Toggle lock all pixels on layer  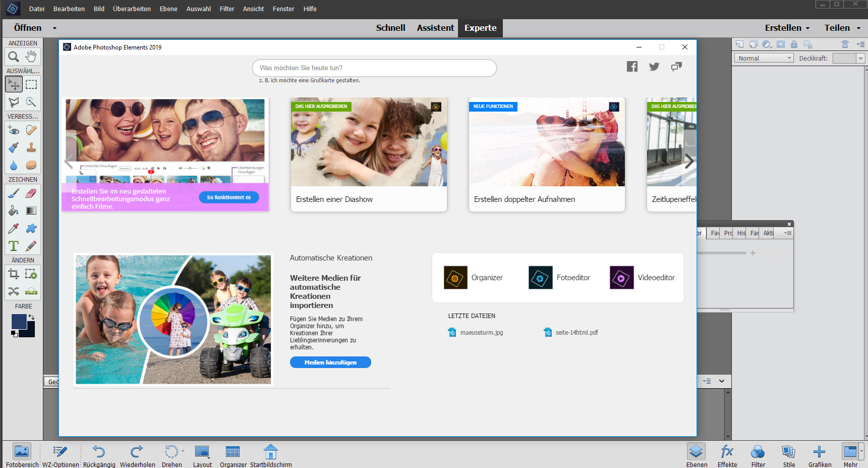[x=794, y=44]
